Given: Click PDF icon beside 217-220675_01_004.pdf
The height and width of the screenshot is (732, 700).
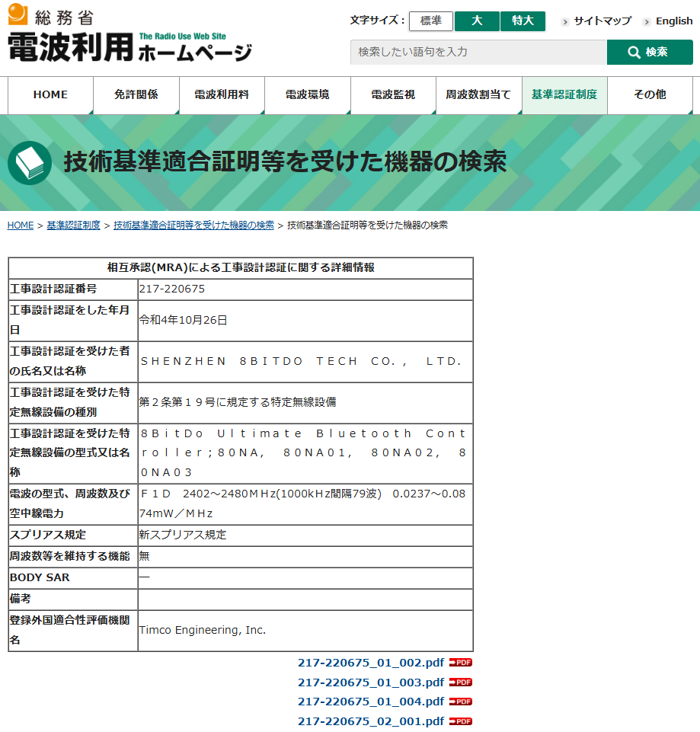Looking at the screenshot, I should pos(460,702).
